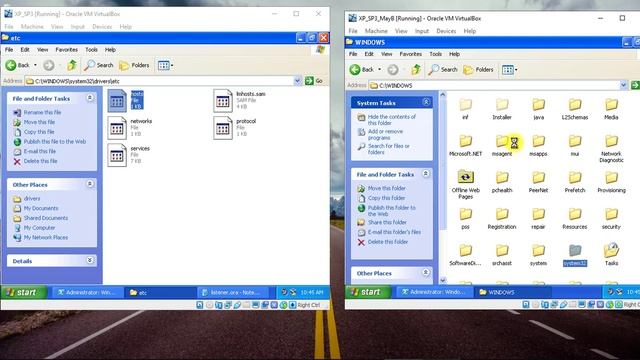
Task: Expand Details panel in etc window
Action: pos(90,260)
